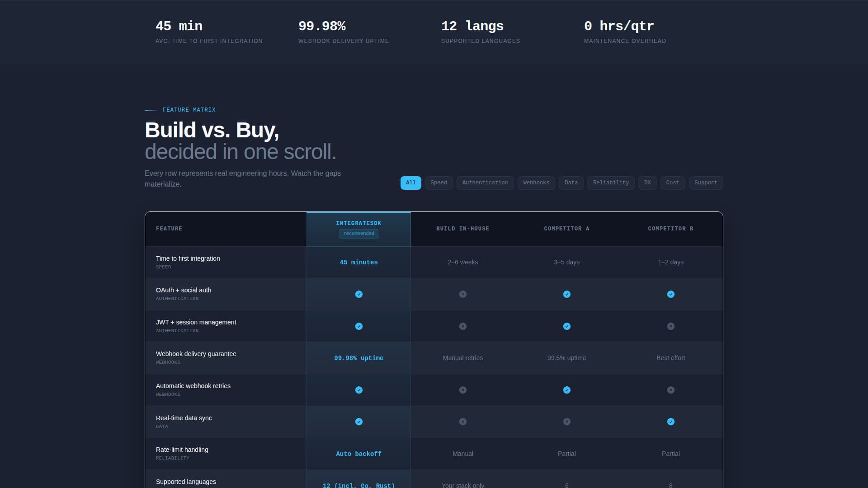Click IntegrateSDK checkmark in OAuth + social auth row
Viewport: 868px width, 488px height.
click(359, 294)
